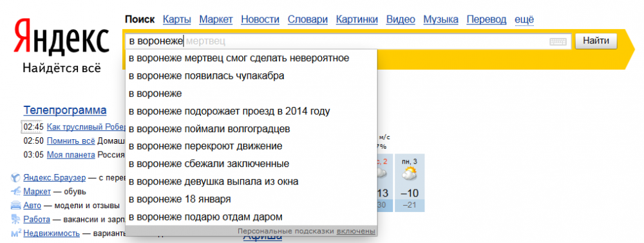Click the Яндекс.Браузер link
This screenshot has height=243, width=644.
click(55, 178)
